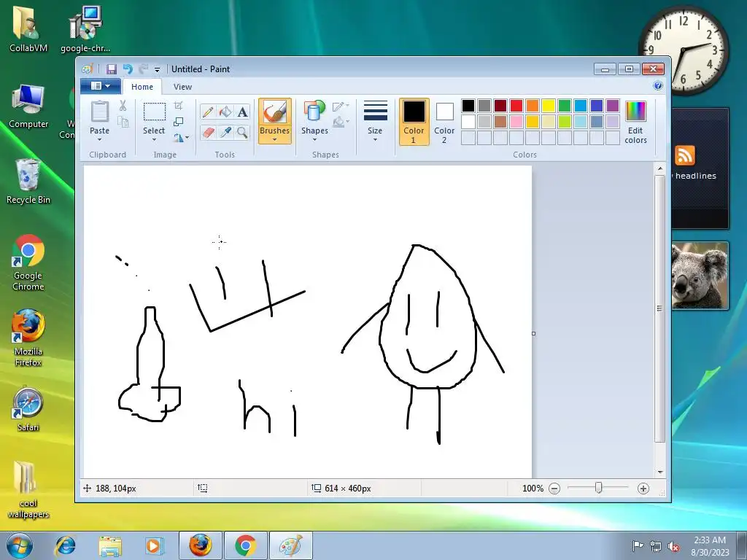This screenshot has height=560, width=747.
Task: Open the cool wallpapers desktop folder
Action: click(x=28, y=489)
